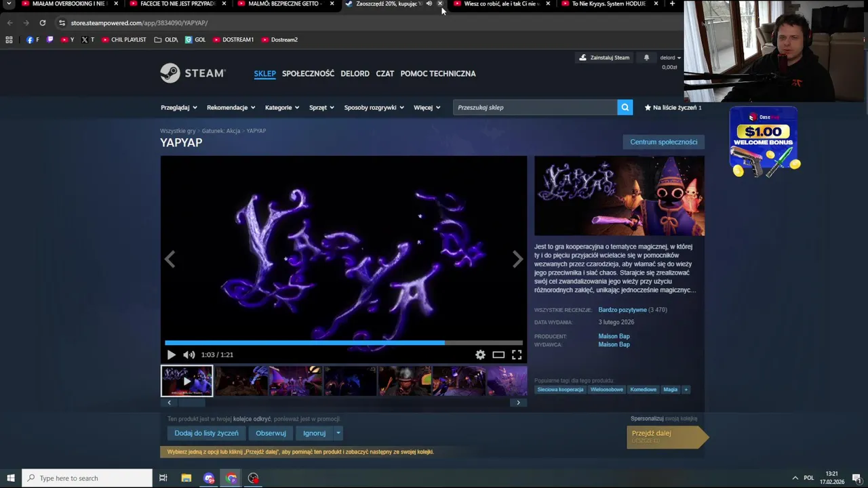868x488 pixels.
Task: Select the helmeted character screenshot thumbnail
Action: [x=405, y=381]
